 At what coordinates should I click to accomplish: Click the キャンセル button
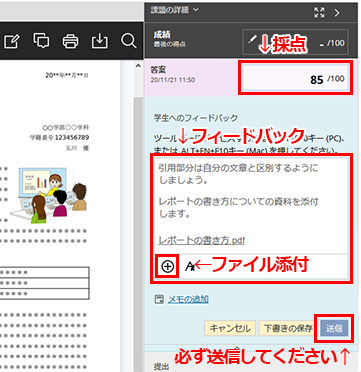coord(230,328)
